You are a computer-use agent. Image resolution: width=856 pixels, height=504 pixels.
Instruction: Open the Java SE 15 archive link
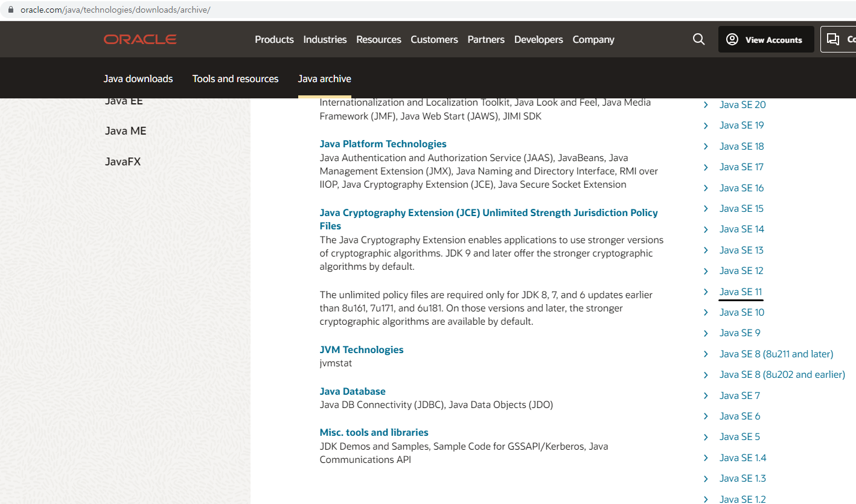[x=741, y=208]
